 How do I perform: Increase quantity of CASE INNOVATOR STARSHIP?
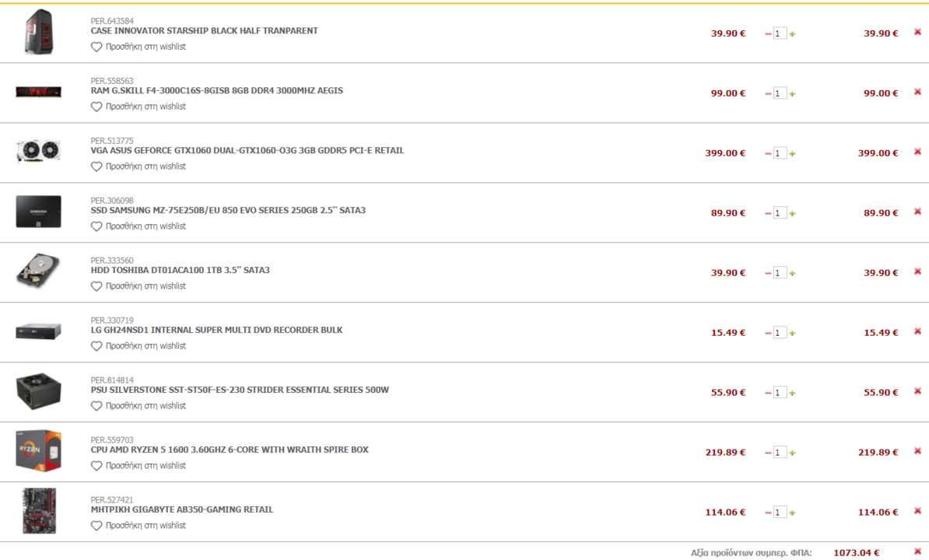tap(792, 33)
